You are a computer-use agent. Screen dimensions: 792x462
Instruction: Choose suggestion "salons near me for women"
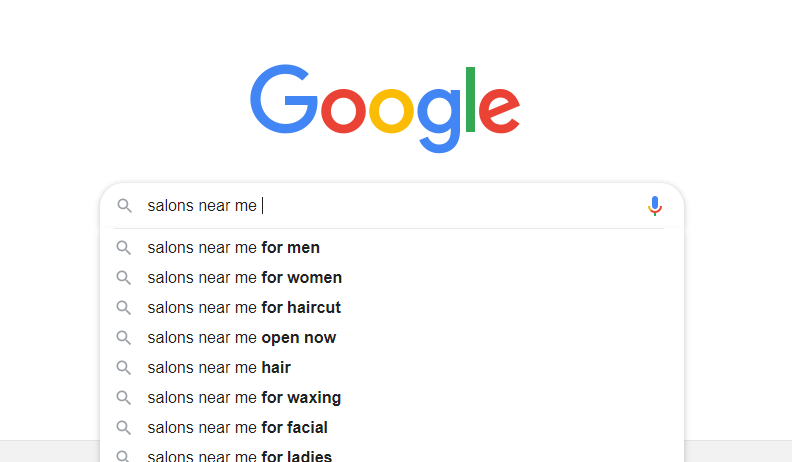244,278
